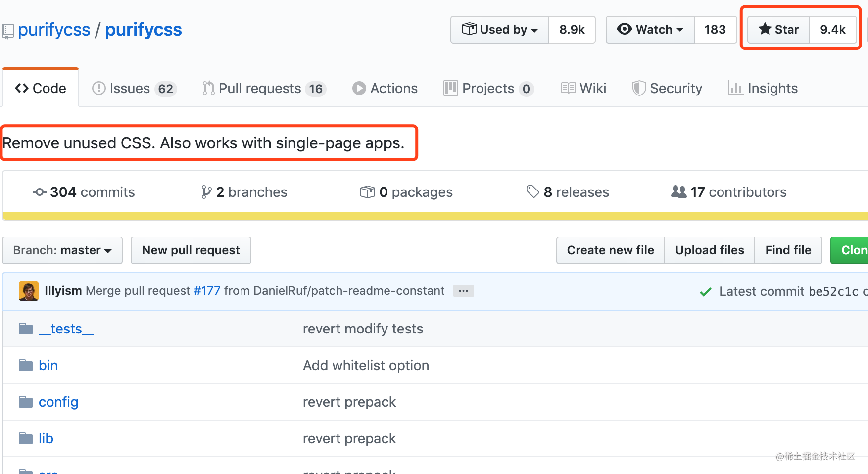
Task: Open the Branch: master dropdown
Action: pyautogui.click(x=62, y=250)
